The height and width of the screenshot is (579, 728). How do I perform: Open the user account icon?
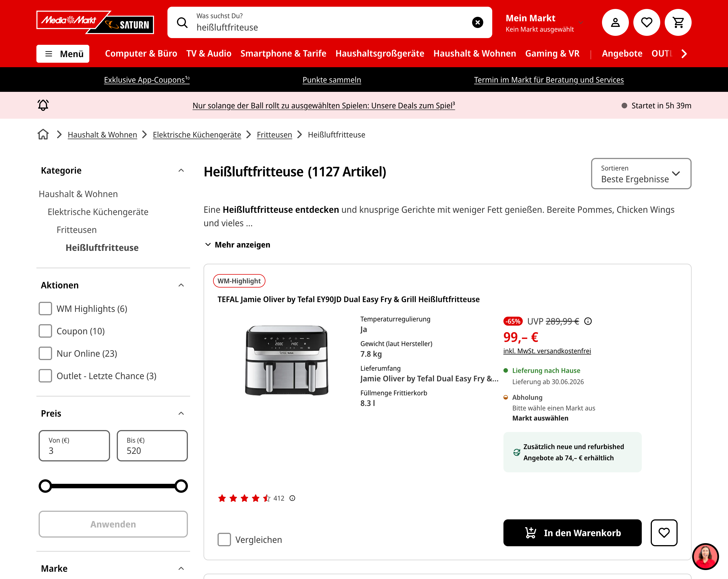(x=615, y=23)
